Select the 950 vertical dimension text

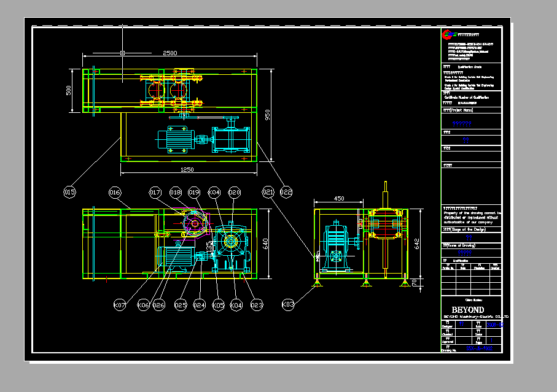[268, 115]
